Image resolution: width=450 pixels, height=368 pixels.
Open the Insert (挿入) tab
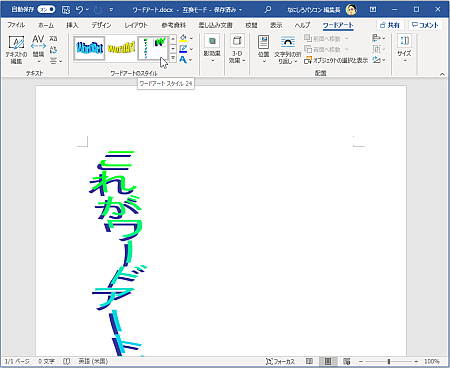point(72,25)
